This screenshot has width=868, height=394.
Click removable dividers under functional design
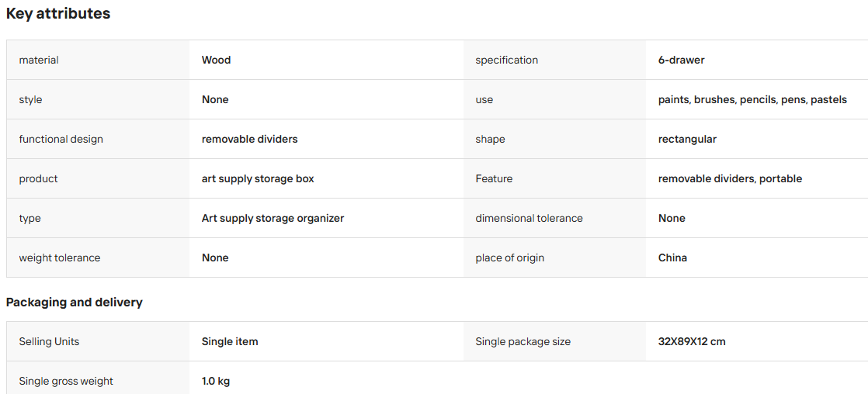250,139
